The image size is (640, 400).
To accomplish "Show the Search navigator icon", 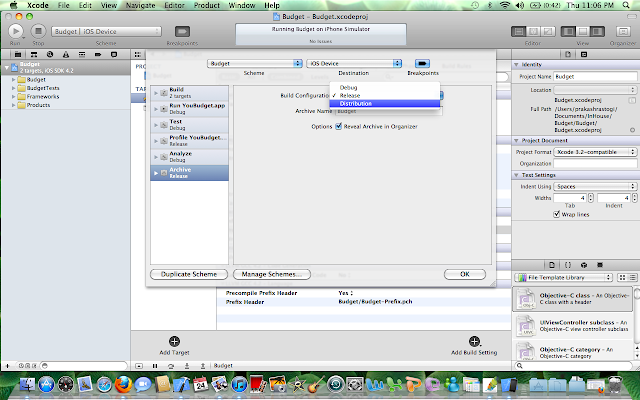I will click(x=50, y=54).
